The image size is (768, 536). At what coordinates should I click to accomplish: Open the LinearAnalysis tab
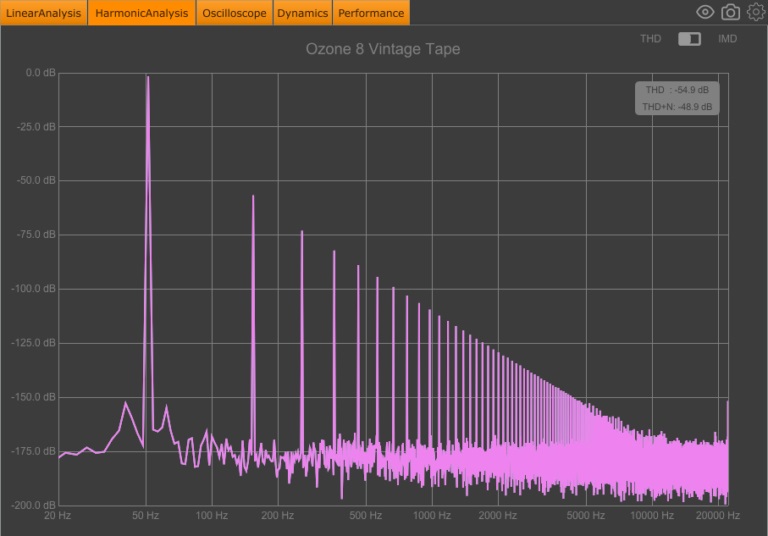[44, 13]
